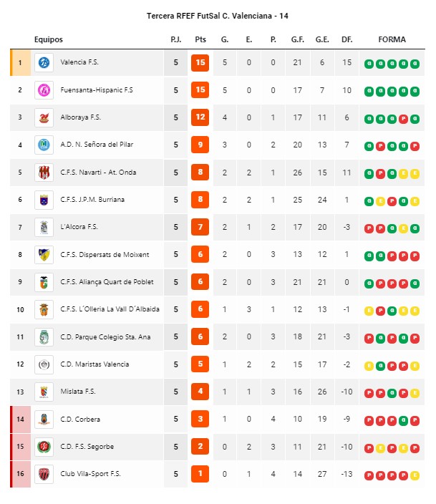
Task: Open C.F.S. Dispersats de Moixent team page
Action: click(105, 255)
